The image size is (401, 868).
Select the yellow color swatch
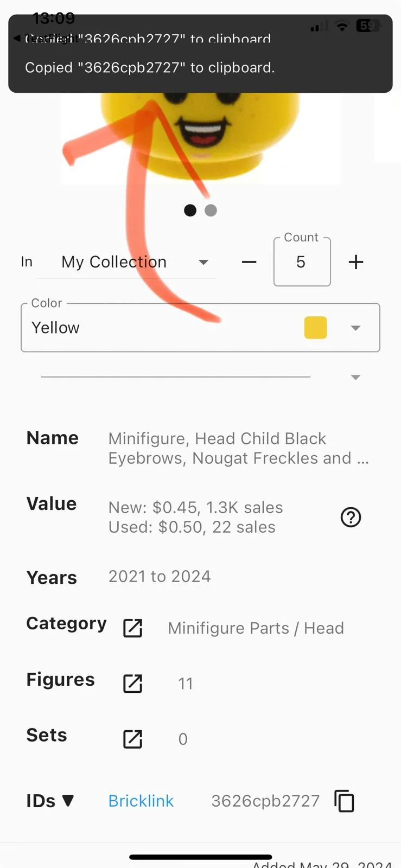click(x=315, y=328)
